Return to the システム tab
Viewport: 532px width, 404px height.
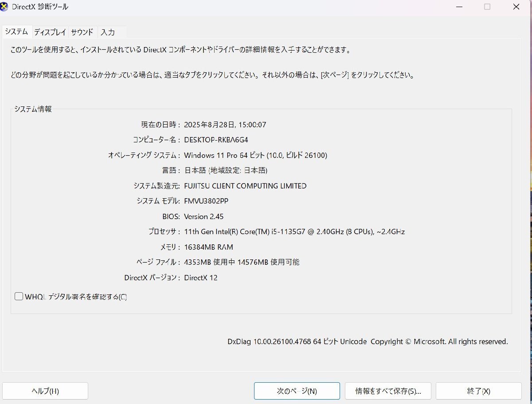pyautogui.click(x=16, y=31)
